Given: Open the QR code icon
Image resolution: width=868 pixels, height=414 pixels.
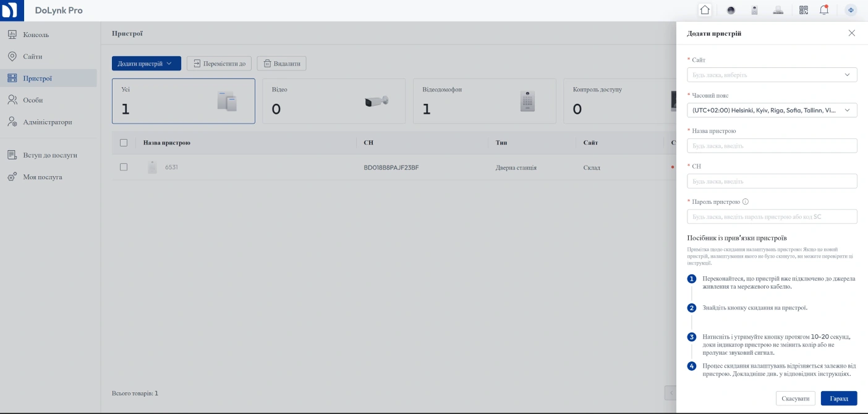Looking at the screenshot, I should coord(804,10).
